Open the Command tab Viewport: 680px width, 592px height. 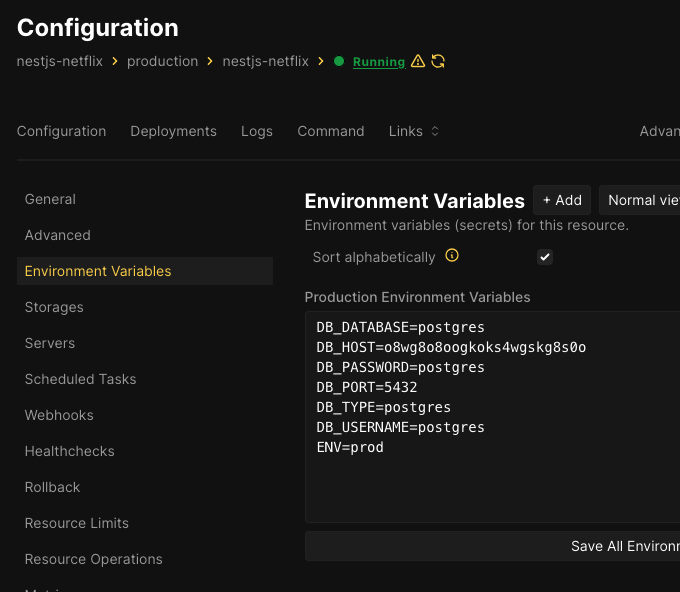pyautogui.click(x=331, y=131)
